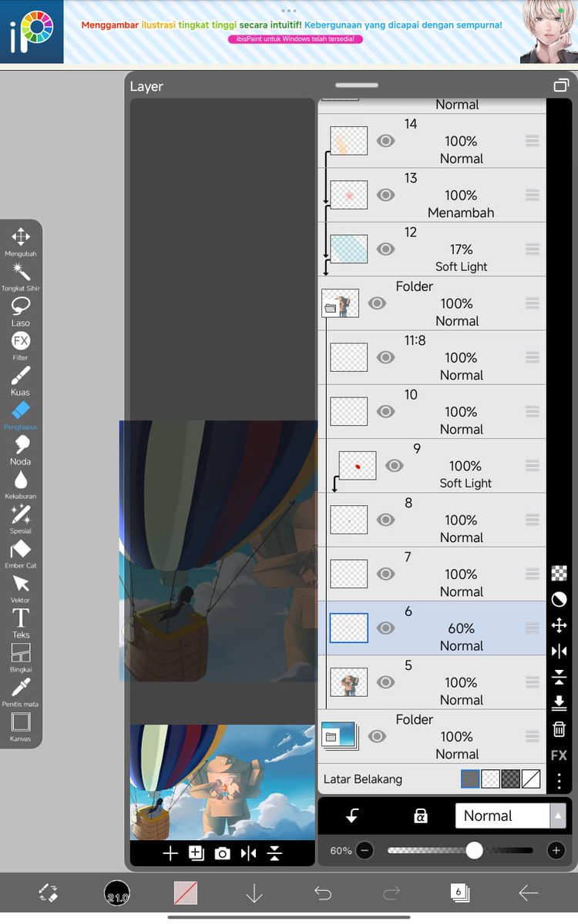Select the Bingkai frame tool
The image size is (578, 924).
coord(21,658)
